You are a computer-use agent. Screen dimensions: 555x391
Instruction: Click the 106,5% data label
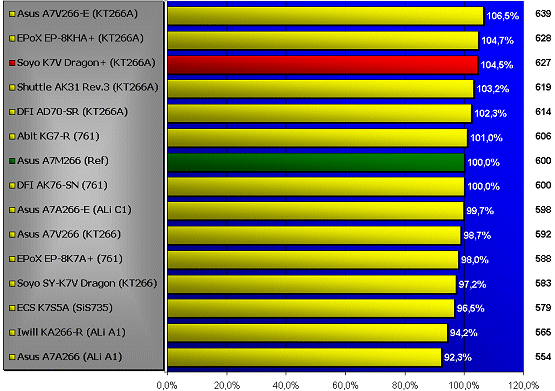[x=503, y=16]
